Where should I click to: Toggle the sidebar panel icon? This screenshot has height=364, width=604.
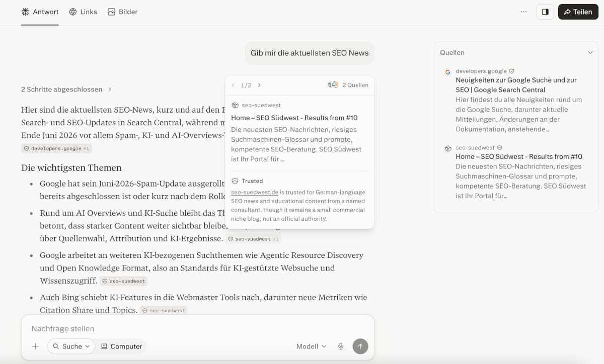[x=545, y=12]
